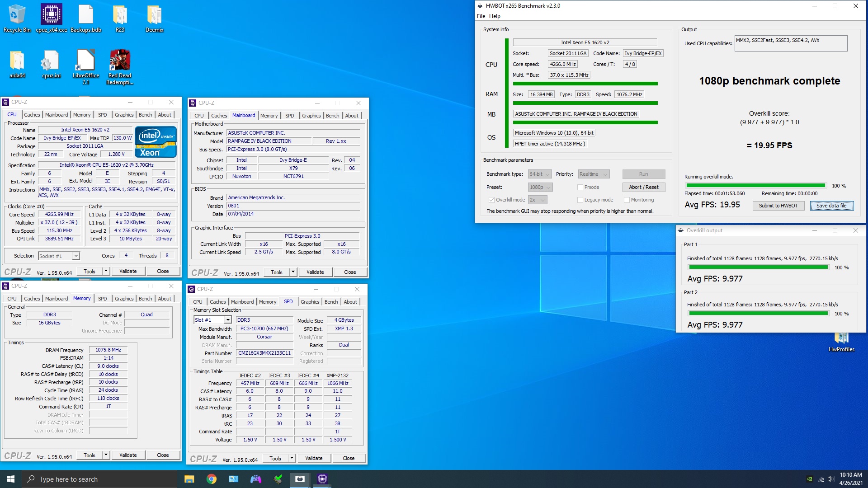
Task: Open the Preset 1080p dropdown
Action: coord(540,187)
